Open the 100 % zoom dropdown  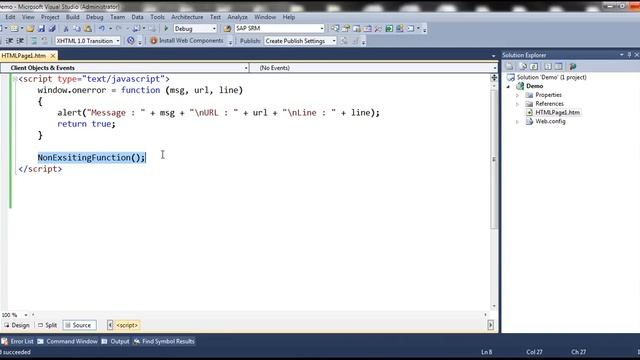tap(26, 315)
